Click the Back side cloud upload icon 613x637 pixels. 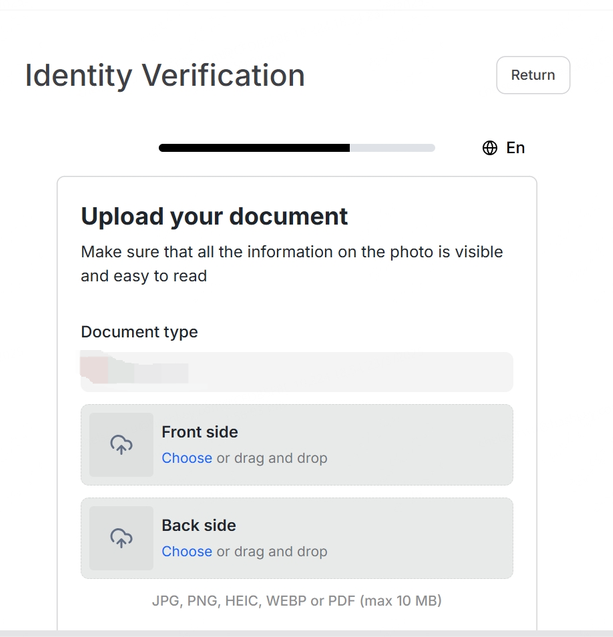(x=121, y=538)
